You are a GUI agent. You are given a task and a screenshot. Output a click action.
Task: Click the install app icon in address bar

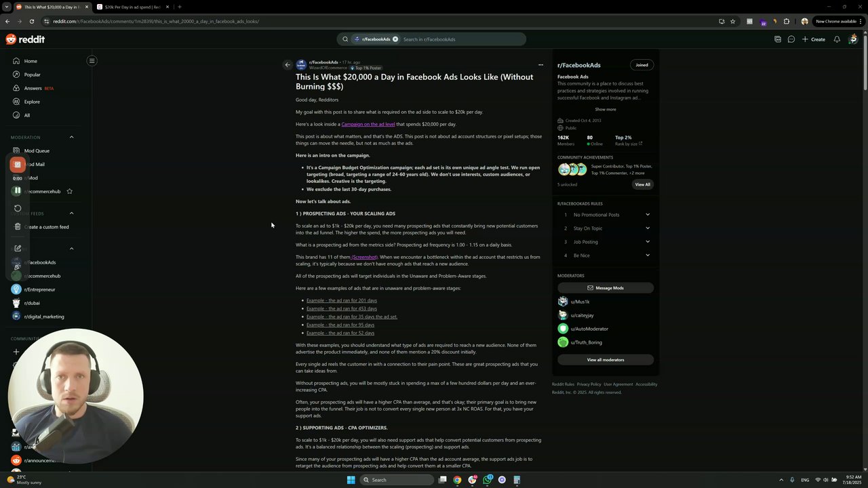(722, 21)
